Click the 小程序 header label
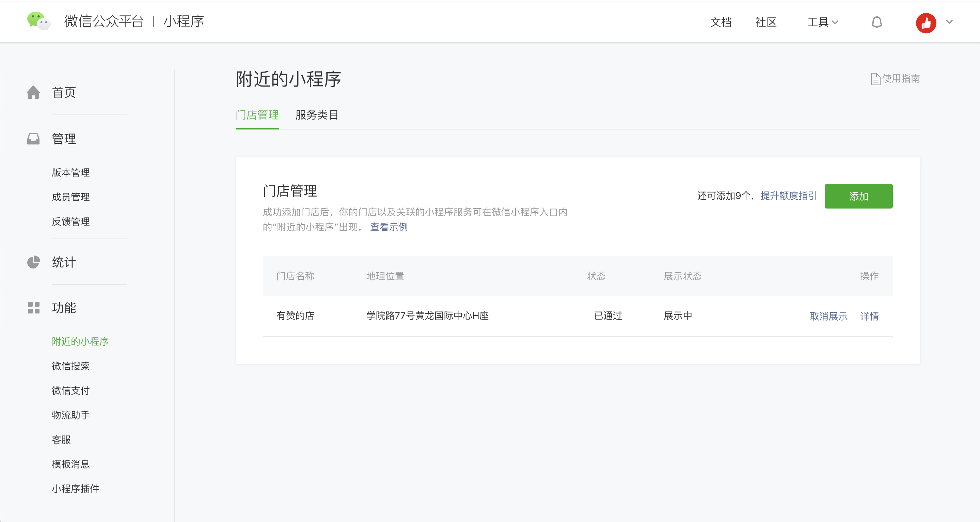 tap(184, 21)
